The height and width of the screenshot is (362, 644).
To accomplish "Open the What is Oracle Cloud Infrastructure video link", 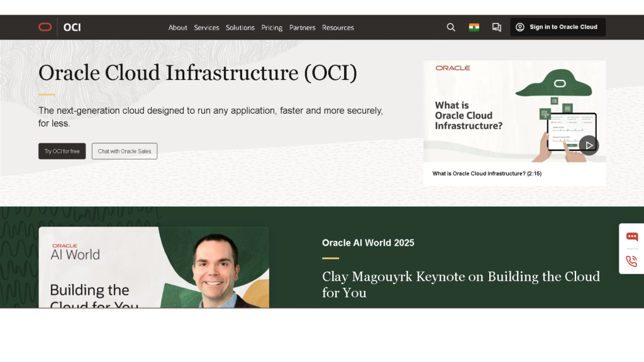I will [x=487, y=173].
